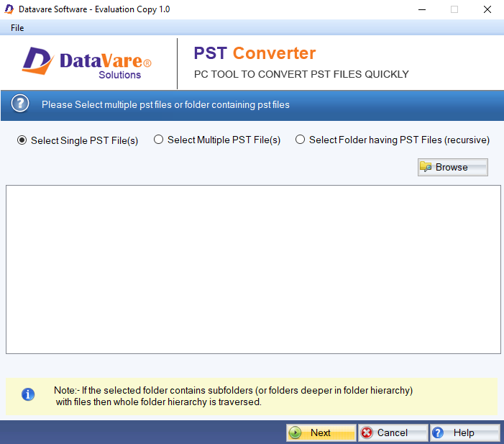Click the Datavare title bar app icon
The width and height of the screenshot is (504, 444).
[9, 9]
